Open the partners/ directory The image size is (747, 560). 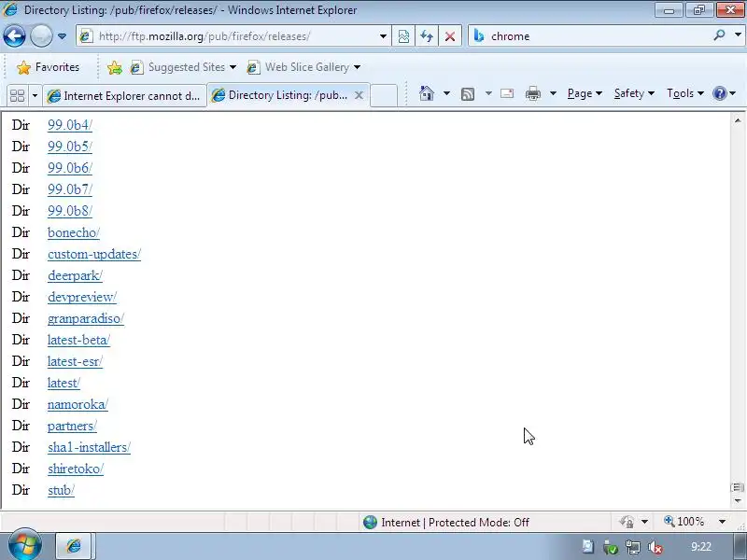(72, 426)
